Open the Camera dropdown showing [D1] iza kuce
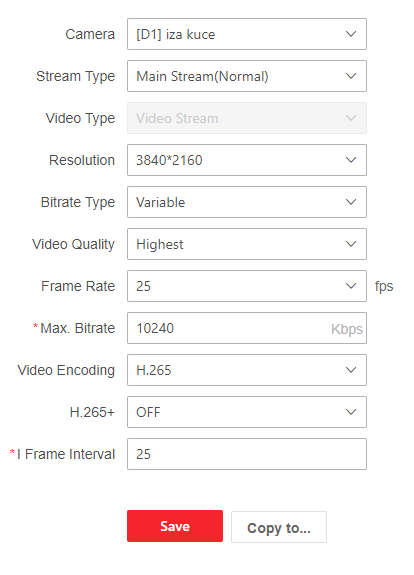The image size is (414, 575). click(x=247, y=34)
